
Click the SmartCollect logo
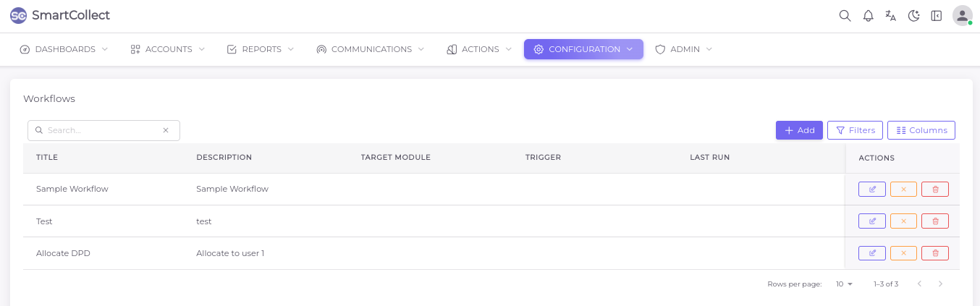tap(60, 15)
